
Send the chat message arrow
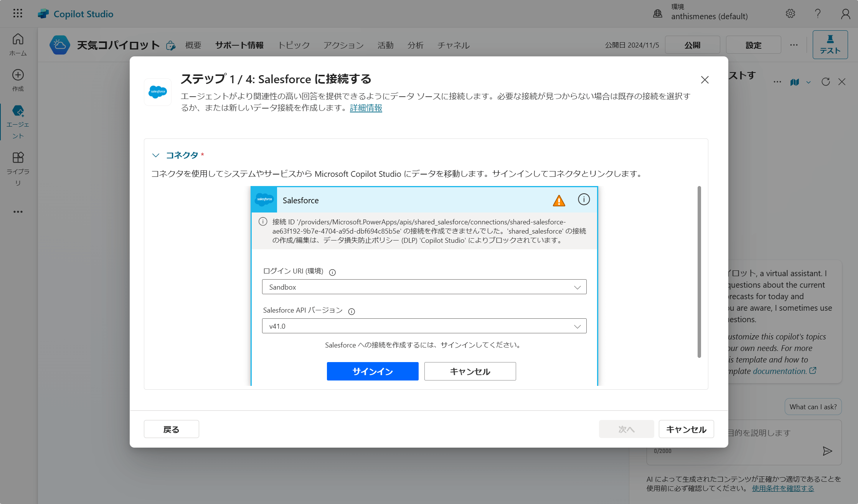click(x=828, y=451)
